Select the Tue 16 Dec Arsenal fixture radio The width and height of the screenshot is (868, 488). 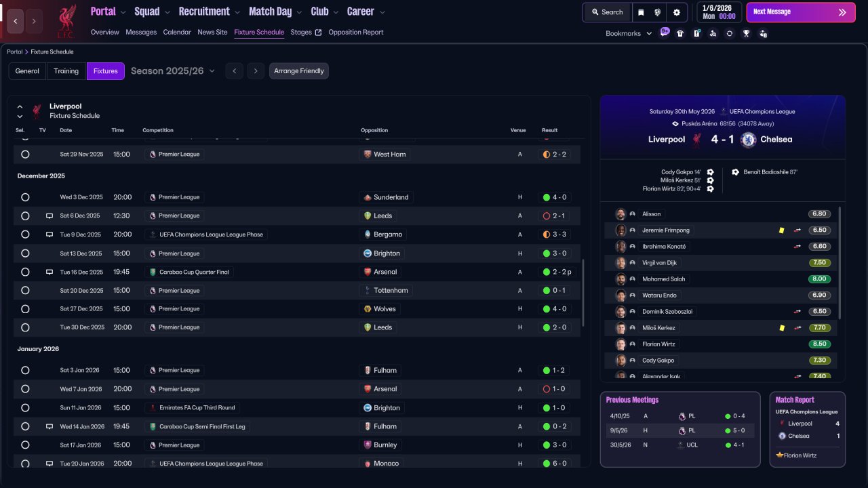point(25,272)
